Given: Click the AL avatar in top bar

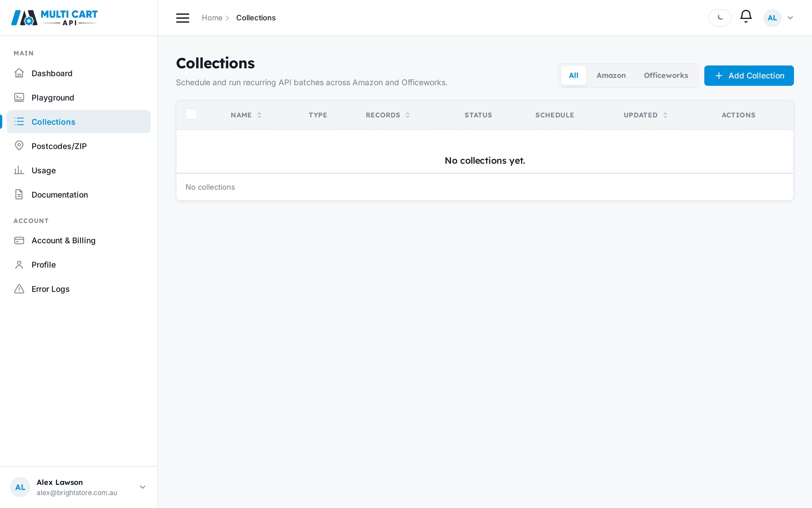Looking at the screenshot, I should (x=772, y=18).
